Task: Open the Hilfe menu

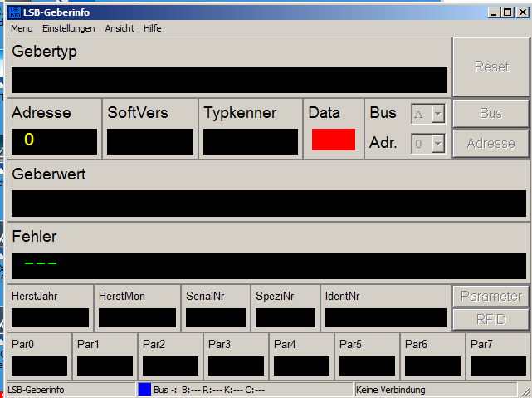Action: point(153,28)
